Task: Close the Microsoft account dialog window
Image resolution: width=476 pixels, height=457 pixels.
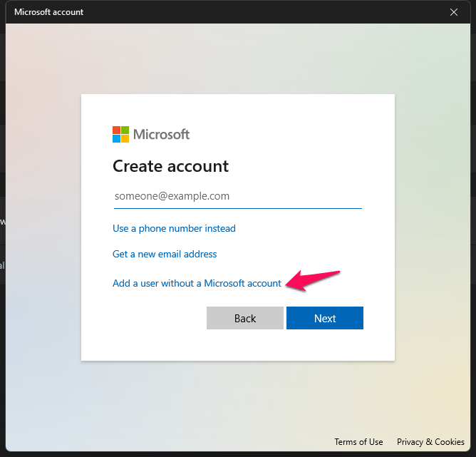Action: click(x=454, y=12)
